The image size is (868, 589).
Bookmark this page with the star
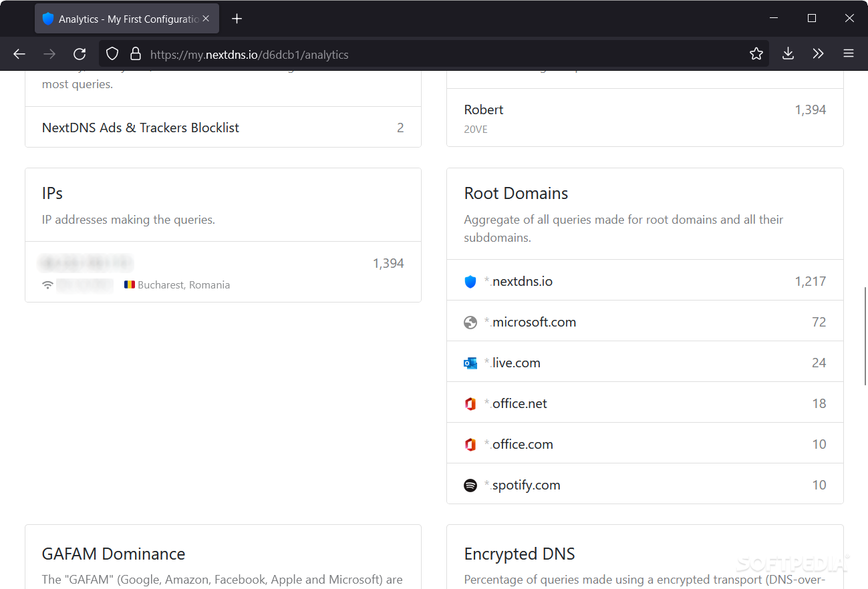click(x=756, y=54)
